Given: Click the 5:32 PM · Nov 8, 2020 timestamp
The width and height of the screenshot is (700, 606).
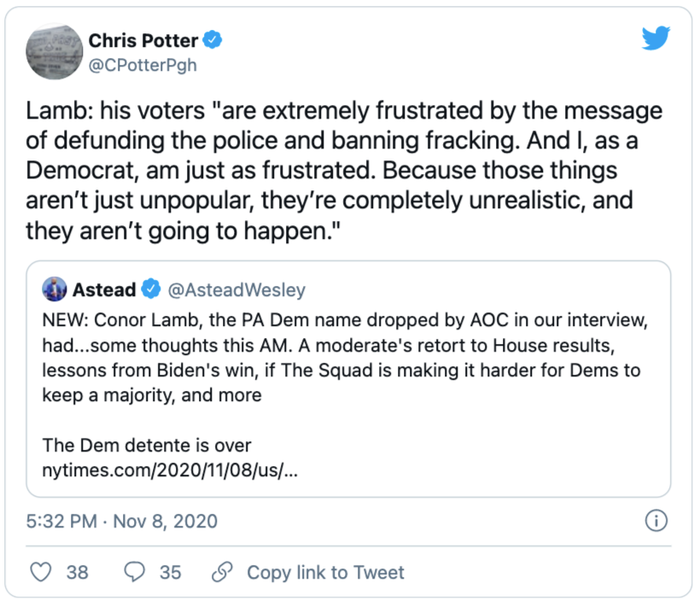Looking at the screenshot, I should coord(123,521).
